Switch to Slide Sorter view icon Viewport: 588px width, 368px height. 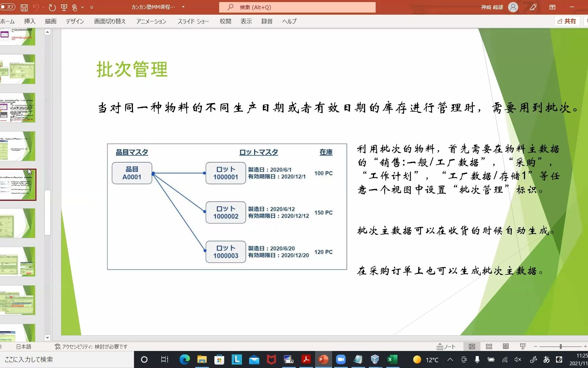click(x=489, y=347)
